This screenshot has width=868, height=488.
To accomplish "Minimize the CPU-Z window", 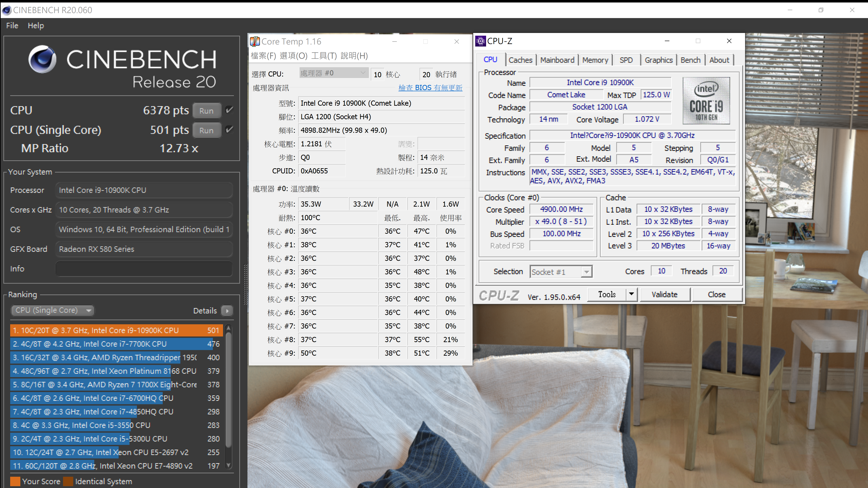I will pyautogui.click(x=667, y=41).
